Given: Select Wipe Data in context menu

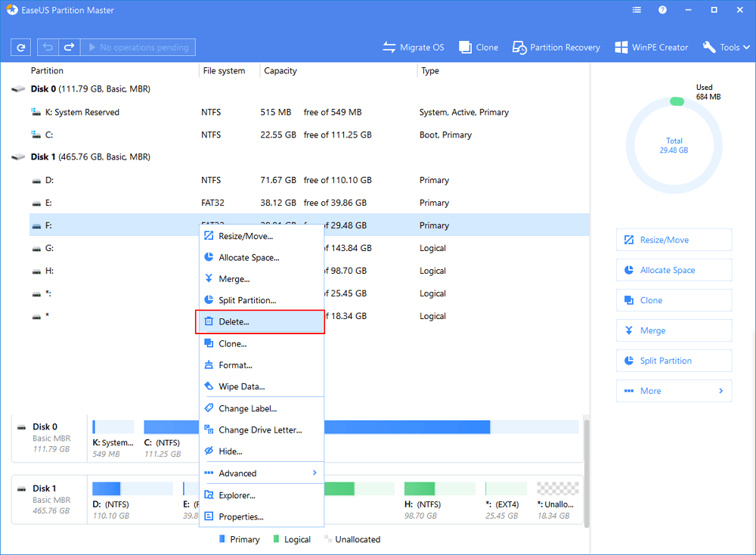Looking at the screenshot, I should pyautogui.click(x=262, y=386).
